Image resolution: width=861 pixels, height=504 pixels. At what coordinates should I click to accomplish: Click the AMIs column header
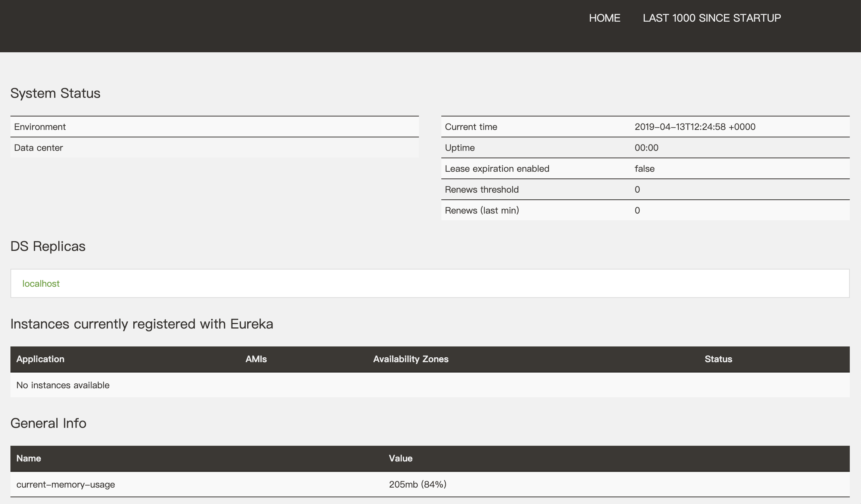[256, 359]
